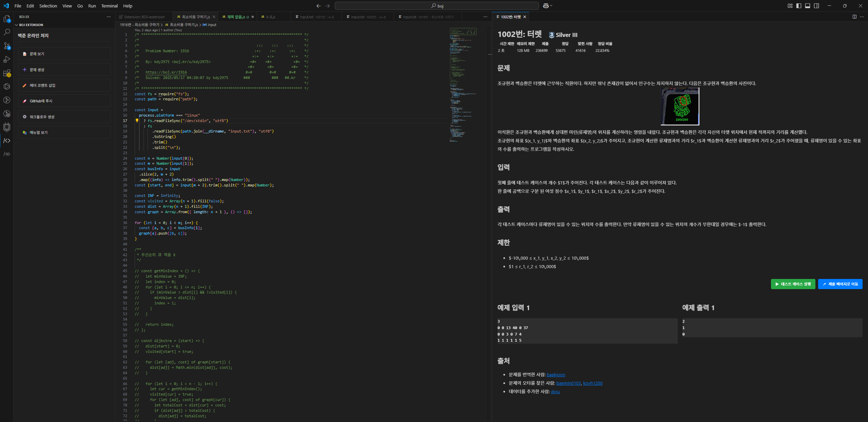Show more hidden editor tabs actions
868x422 pixels.
[485, 17]
